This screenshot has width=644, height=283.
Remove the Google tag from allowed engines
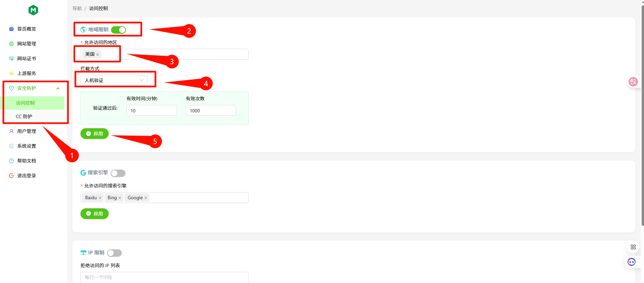146,198
